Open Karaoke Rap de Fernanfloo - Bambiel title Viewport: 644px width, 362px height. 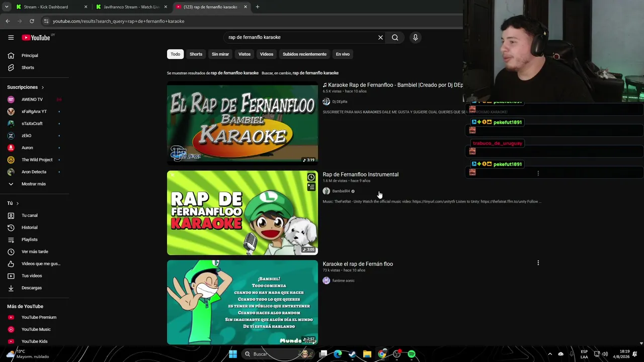pyautogui.click(x=392, y=85)
